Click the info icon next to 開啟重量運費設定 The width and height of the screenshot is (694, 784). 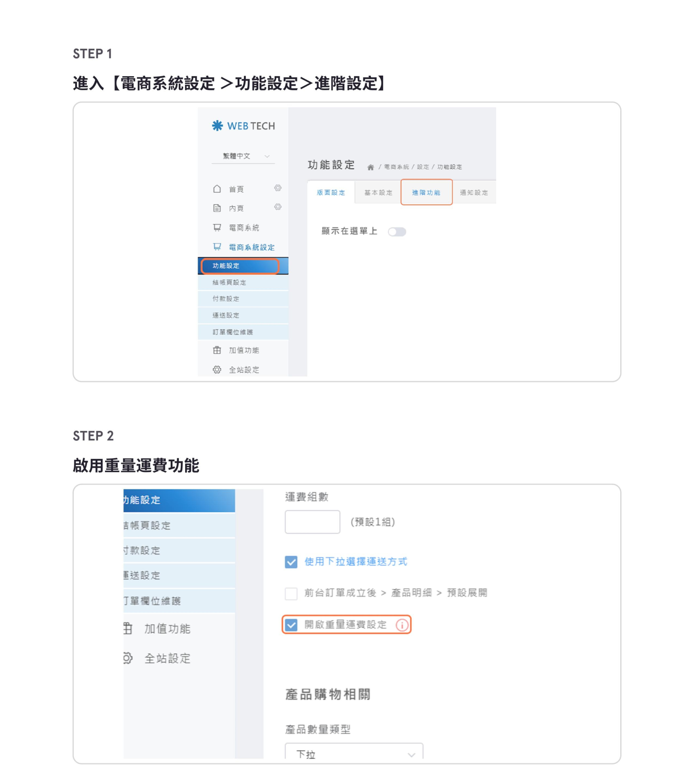[x=402, y=625]
